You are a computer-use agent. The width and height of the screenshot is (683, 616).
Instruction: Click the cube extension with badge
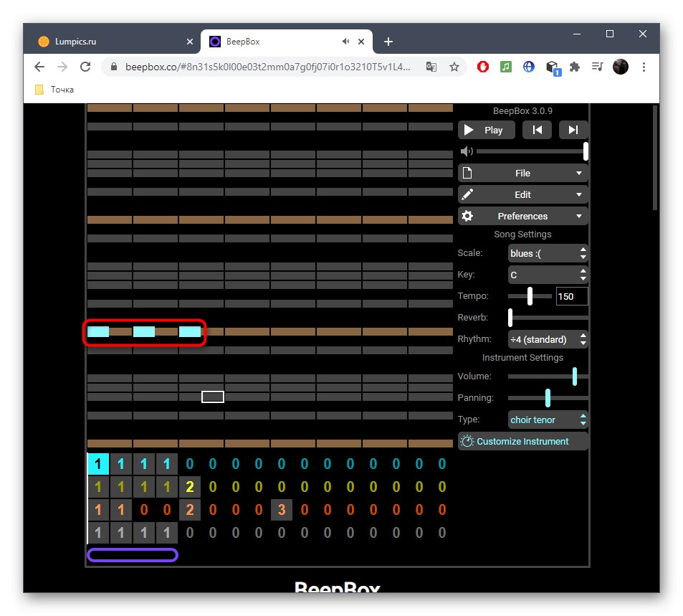point(553,67)
